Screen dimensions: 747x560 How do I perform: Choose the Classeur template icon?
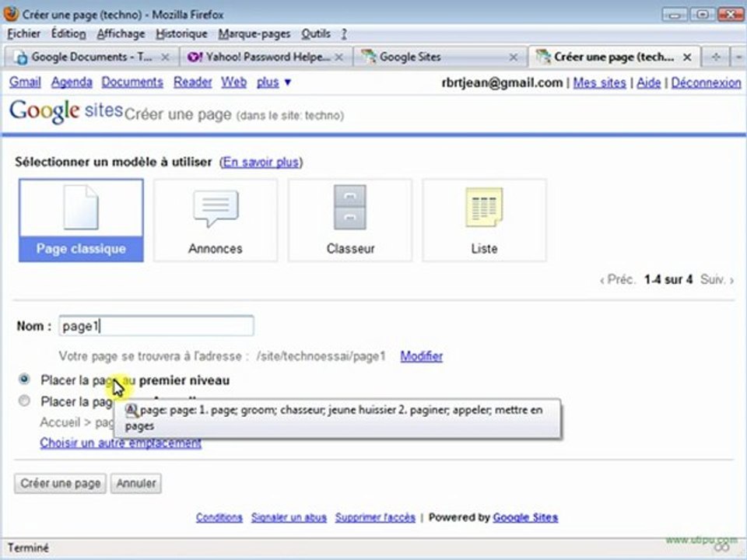[349, 207]
